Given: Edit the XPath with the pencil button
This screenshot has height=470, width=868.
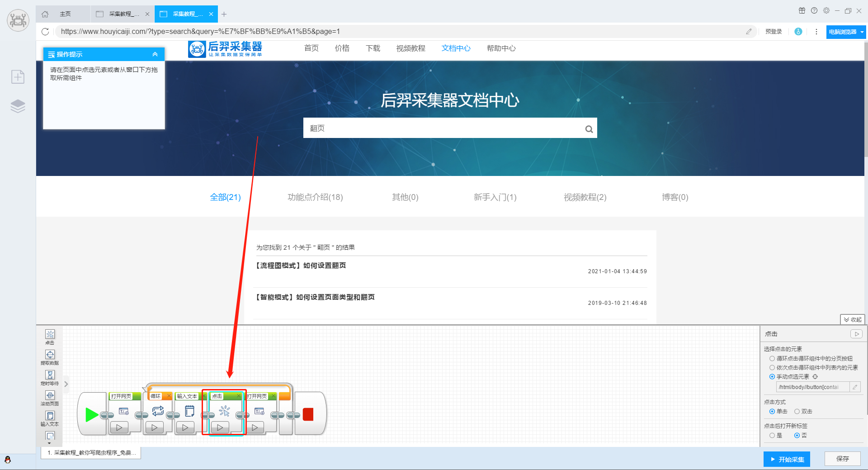Looking at the screenshot, I should coord(855,387).
